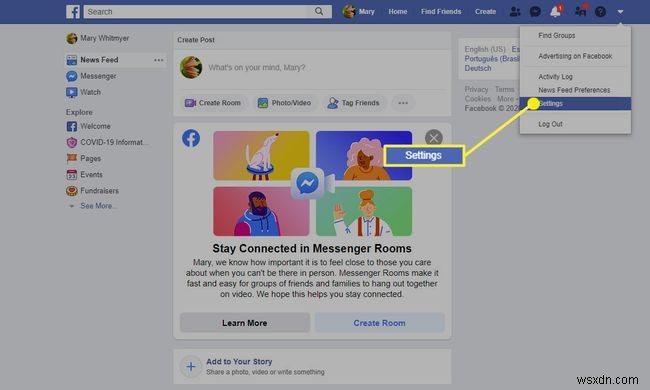Click the plus icon for Add to Your Story

tap(191, 366)
